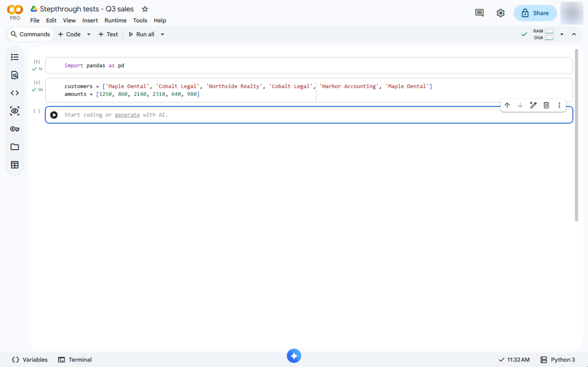The height and width of the screenshot is (367, 588).
Task: Expand the Code insert dropdown arrow
Action: 88,34
